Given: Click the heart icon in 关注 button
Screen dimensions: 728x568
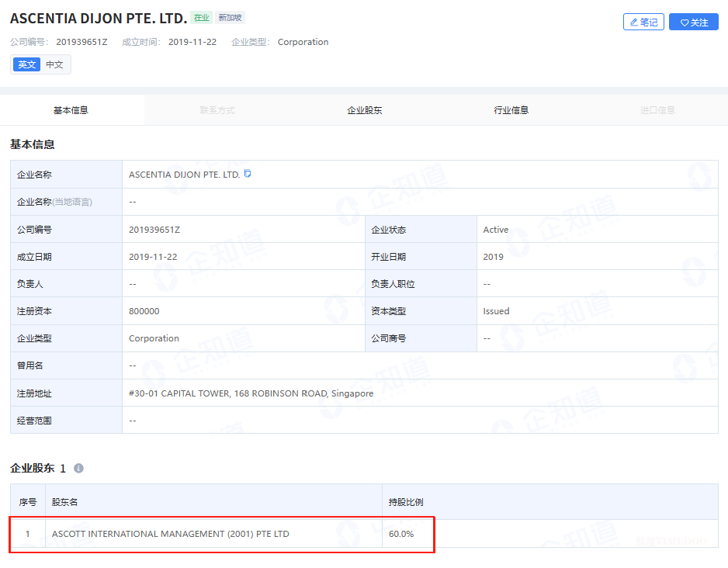Looking at the screenshot, I should pyautogui.click(x=685, y=23).
